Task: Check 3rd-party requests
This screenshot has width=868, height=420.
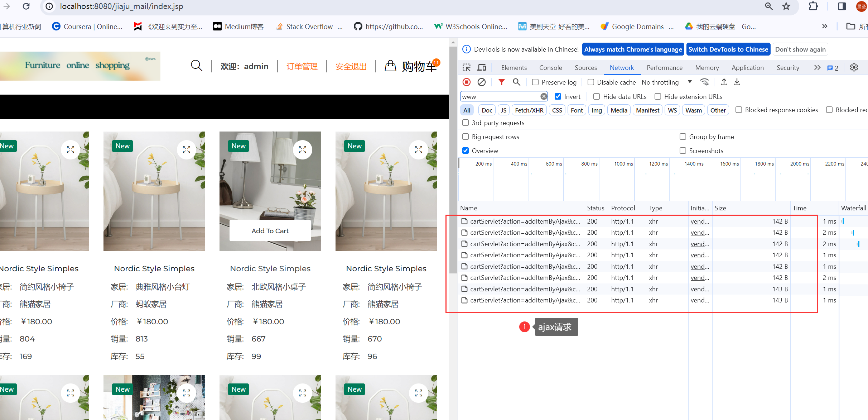Action: click(x=466, y=123)
